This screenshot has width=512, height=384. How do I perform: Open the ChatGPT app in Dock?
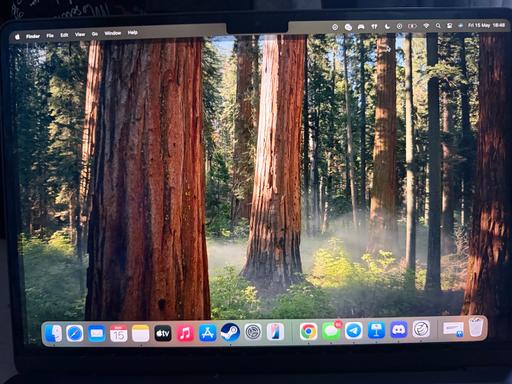[421, 329]
